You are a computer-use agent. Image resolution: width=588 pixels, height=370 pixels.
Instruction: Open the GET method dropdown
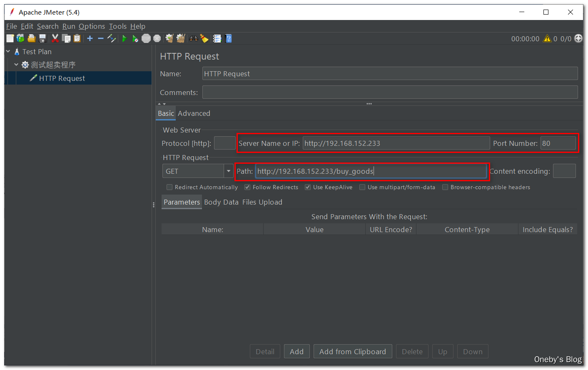(229, 171)
